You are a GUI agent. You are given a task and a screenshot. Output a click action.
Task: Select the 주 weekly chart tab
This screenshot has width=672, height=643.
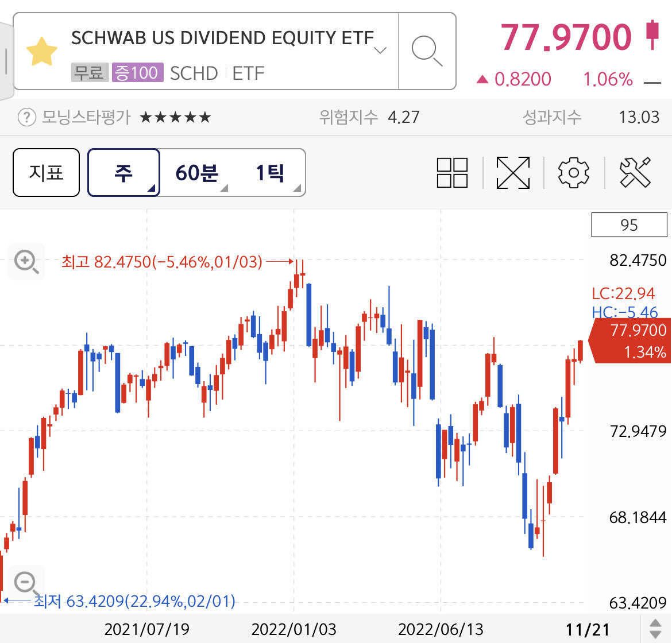123,172
